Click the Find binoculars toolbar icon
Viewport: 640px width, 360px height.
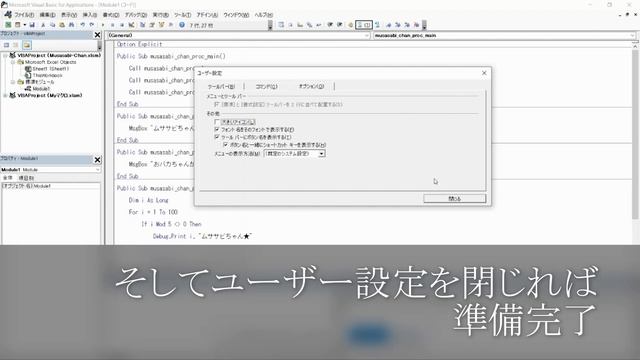(71, 25)
